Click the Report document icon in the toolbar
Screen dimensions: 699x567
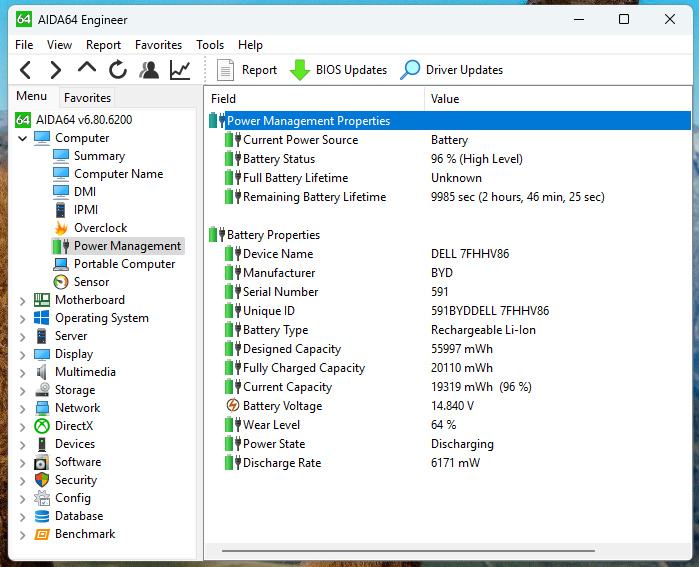click(x=225, y=70)
